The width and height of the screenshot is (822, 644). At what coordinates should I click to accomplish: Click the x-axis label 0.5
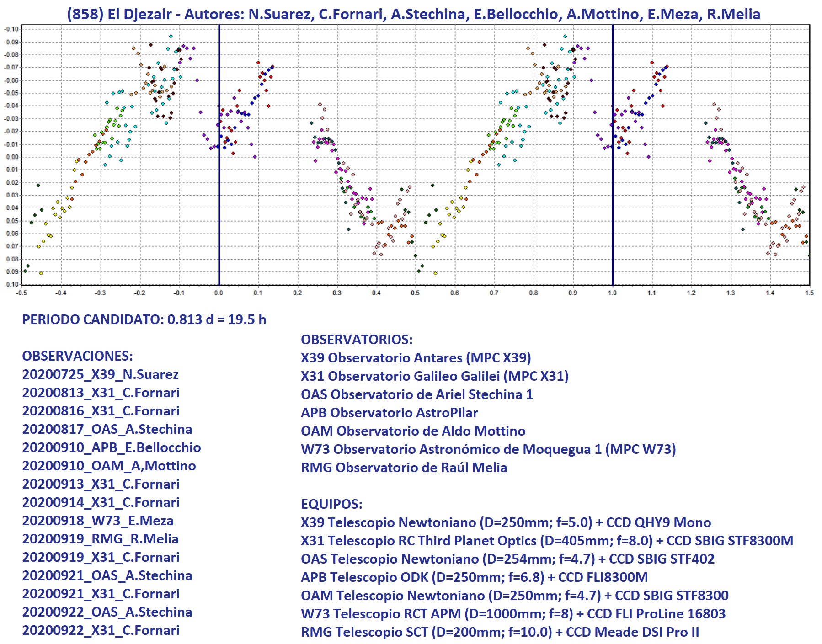(x=415, y=293)
